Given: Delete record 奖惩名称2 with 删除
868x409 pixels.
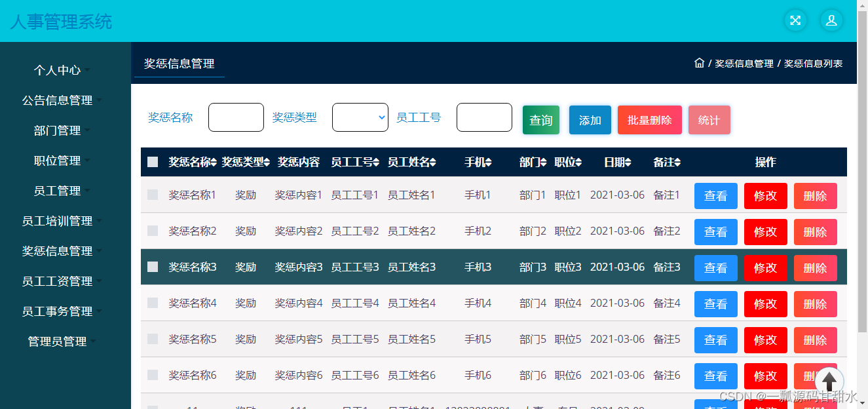Looking at the screenshot, I should 816,232.
